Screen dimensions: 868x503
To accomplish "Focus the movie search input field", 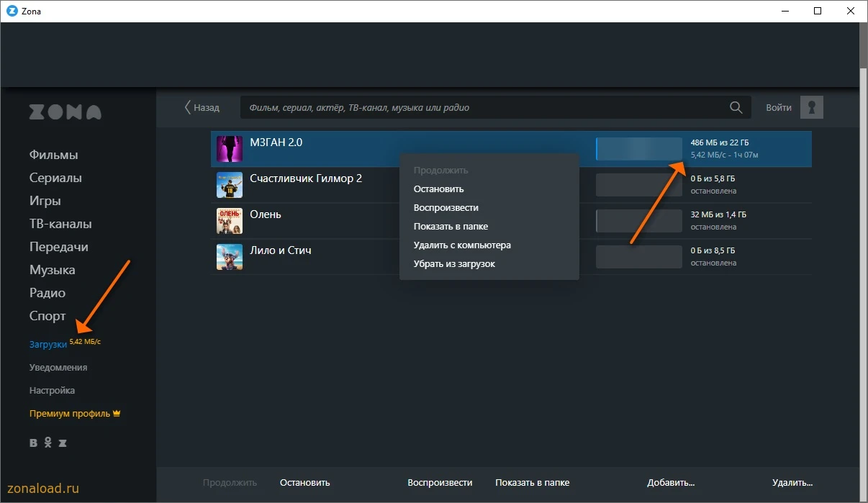I will coord(495,107).
